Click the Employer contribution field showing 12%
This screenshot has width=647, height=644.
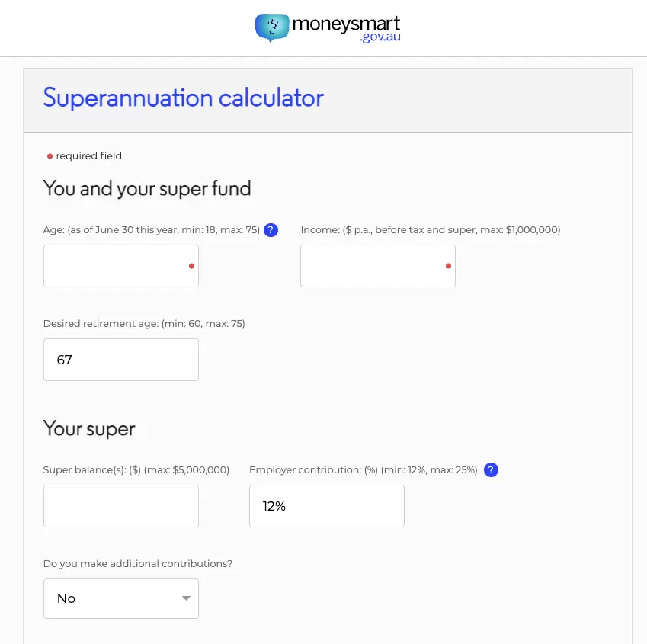coord(326,505)
